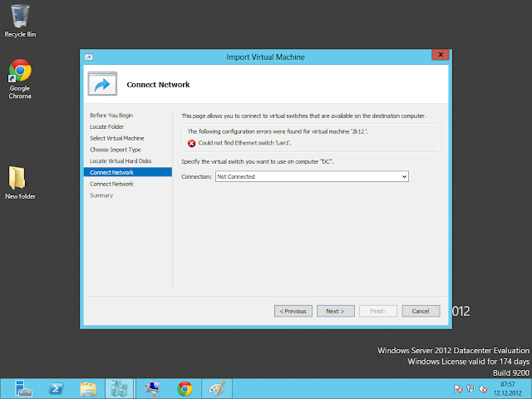The height and width of the screenshot is (399, 532).
Task: Click the Paint icon in the taskbar
Action: point(215,388)
